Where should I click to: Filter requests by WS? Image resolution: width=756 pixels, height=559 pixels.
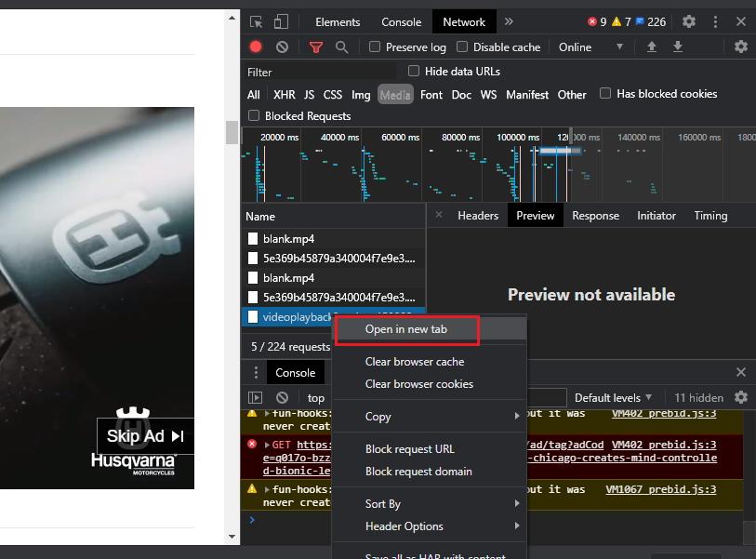(488, 95)
